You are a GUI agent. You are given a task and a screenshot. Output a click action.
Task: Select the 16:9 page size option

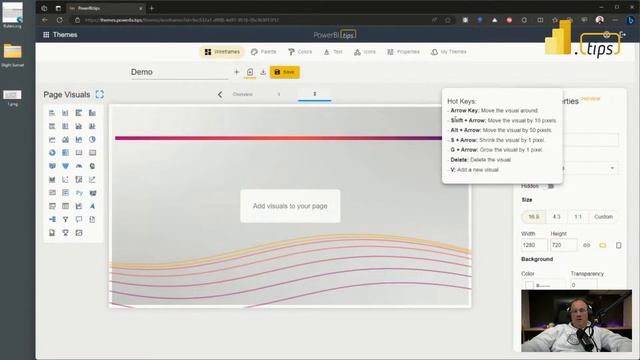click(534, 217)
